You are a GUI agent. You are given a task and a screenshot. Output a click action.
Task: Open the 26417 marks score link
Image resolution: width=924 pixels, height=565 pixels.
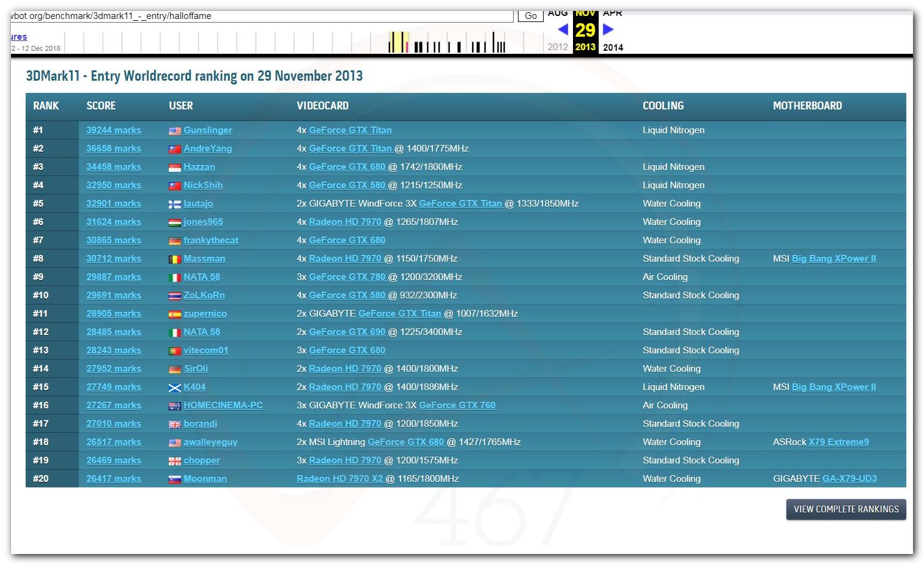[x=114, y=479]
